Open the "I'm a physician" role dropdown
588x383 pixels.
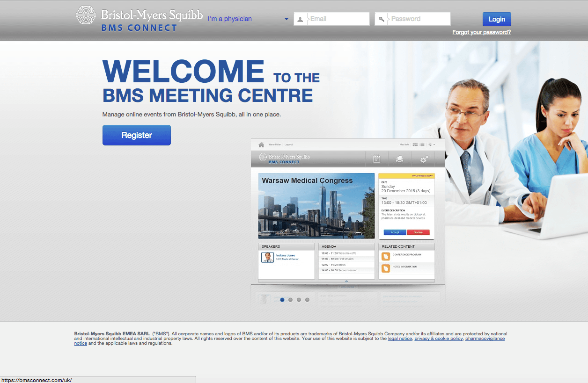pos(248,19)
